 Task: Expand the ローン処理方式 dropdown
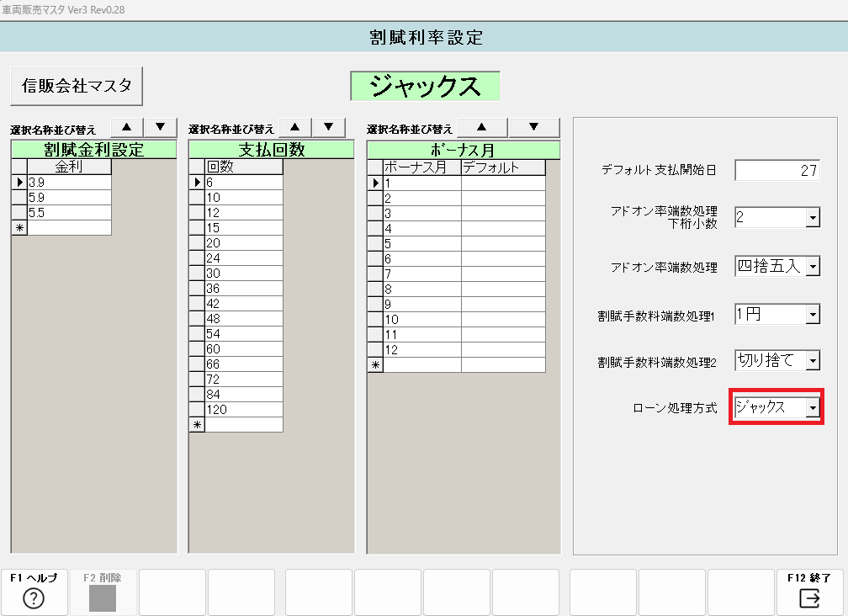click(813, 408)
